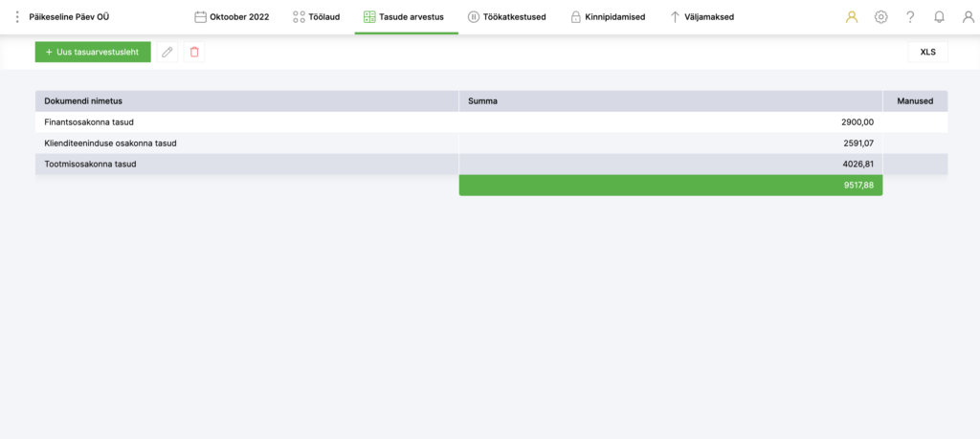980x439 pixels.
Task: Open the grey user profile icon
Action: (969, 17)
